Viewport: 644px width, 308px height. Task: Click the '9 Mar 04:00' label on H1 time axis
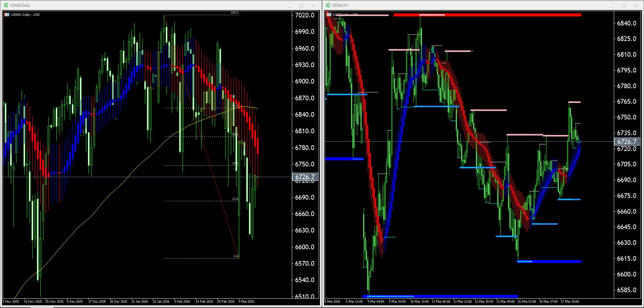click(x=376, y=301)
